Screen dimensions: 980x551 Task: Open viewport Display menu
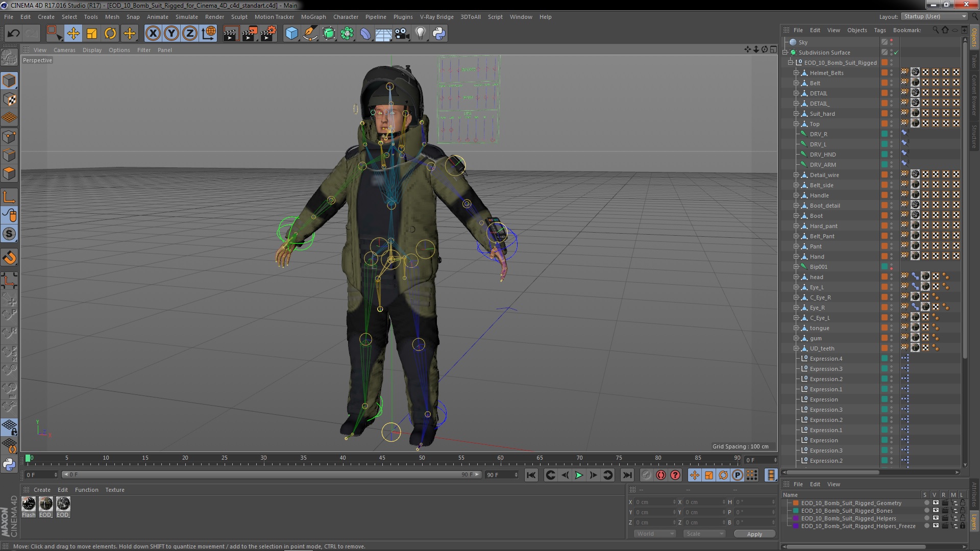[92, 50]
